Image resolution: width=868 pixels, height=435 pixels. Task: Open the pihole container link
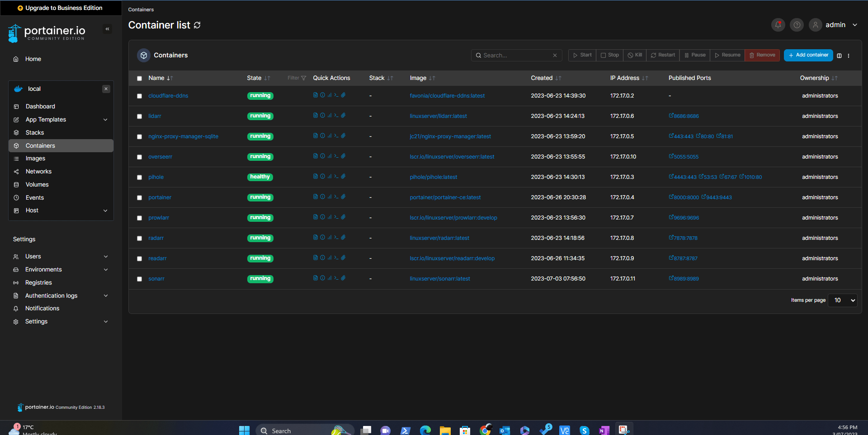coord(156,177)
